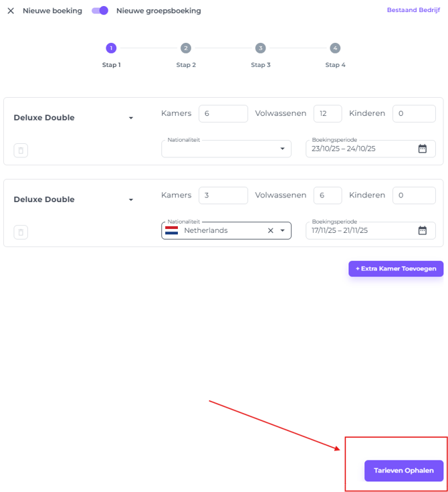The width and height of the screenshot is (448, 492).
Task: Select Stap 4 step circle
Action: 335,48
